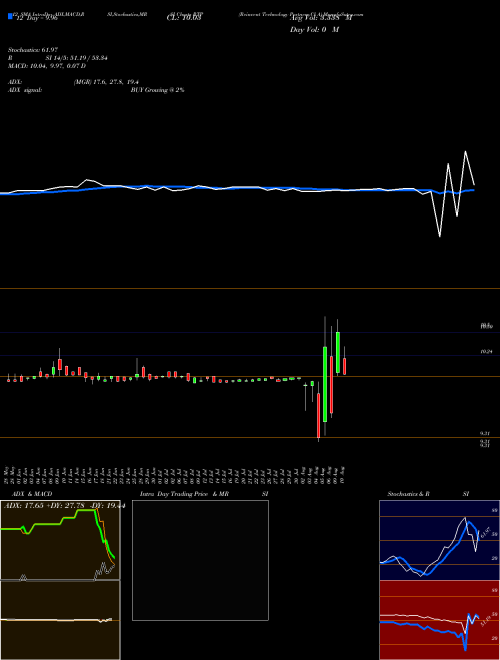Open the blue Stochastics chart panel
Image resolution: width=500 pixels, height=660 pixels.
[439, 540]
